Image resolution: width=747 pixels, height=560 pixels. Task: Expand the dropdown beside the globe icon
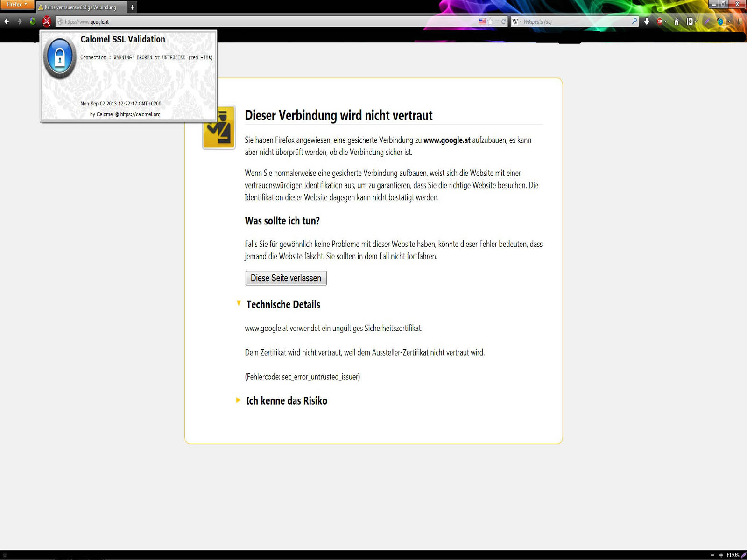pos(729,21)
